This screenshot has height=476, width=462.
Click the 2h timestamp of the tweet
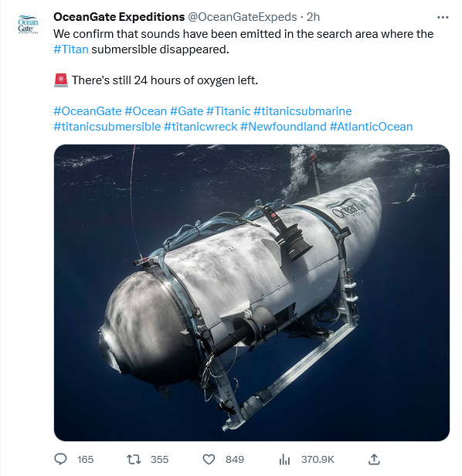[313, 17]
